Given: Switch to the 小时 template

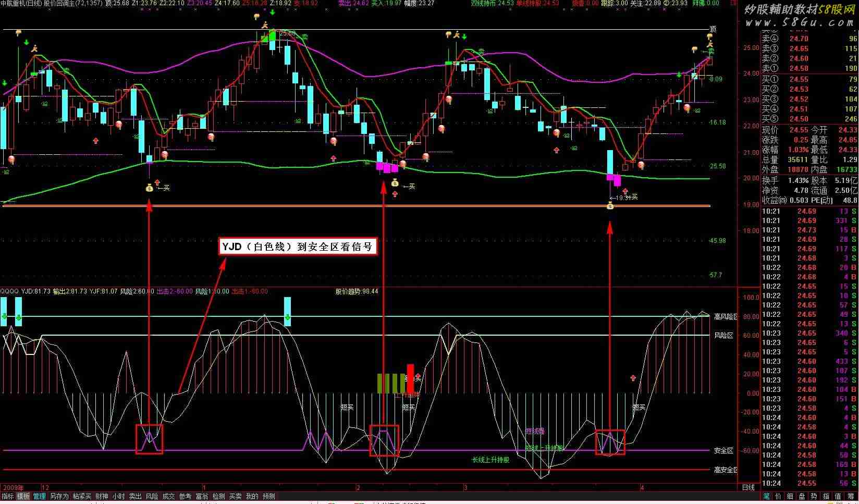Looking at the screenshot, I should coord(118,497).
